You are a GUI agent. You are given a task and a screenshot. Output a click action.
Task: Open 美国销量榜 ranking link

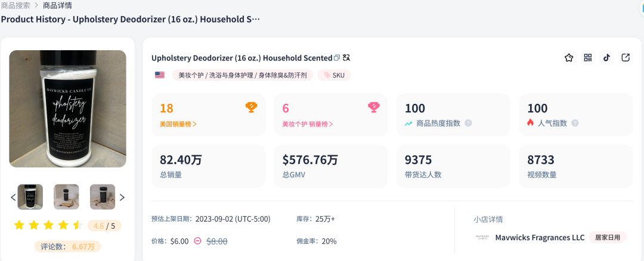click(178, 124)
